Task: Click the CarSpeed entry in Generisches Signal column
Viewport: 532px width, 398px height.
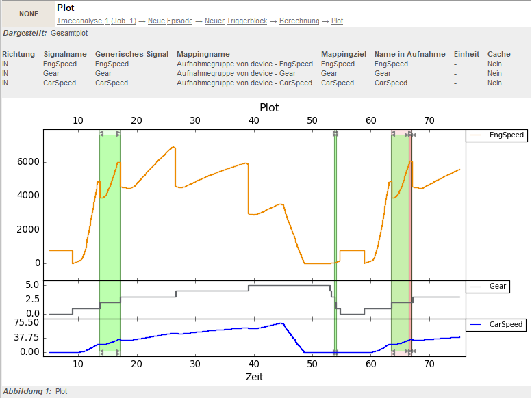Action: pyautogui.click(x=112, y=83)
